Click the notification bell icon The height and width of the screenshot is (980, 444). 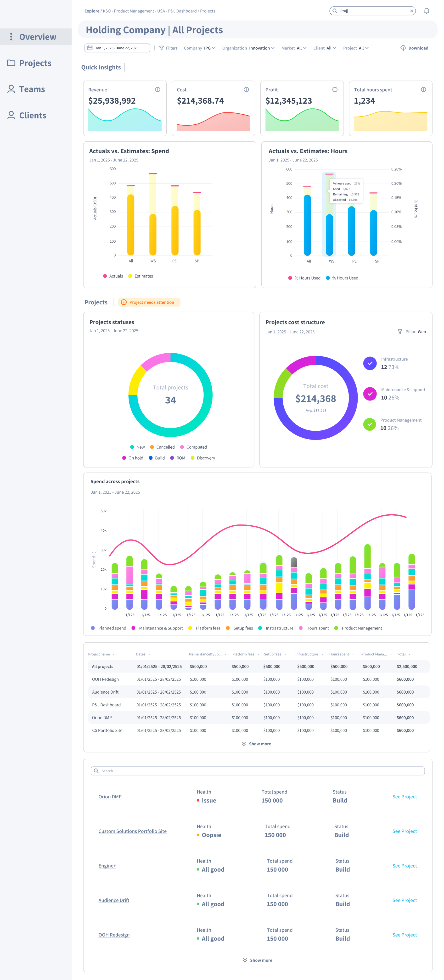(x=427, y=11)
